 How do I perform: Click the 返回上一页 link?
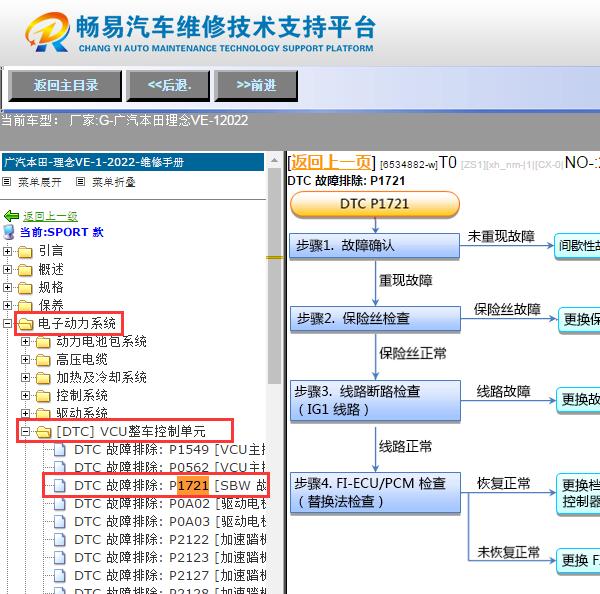tap(331, 163)
